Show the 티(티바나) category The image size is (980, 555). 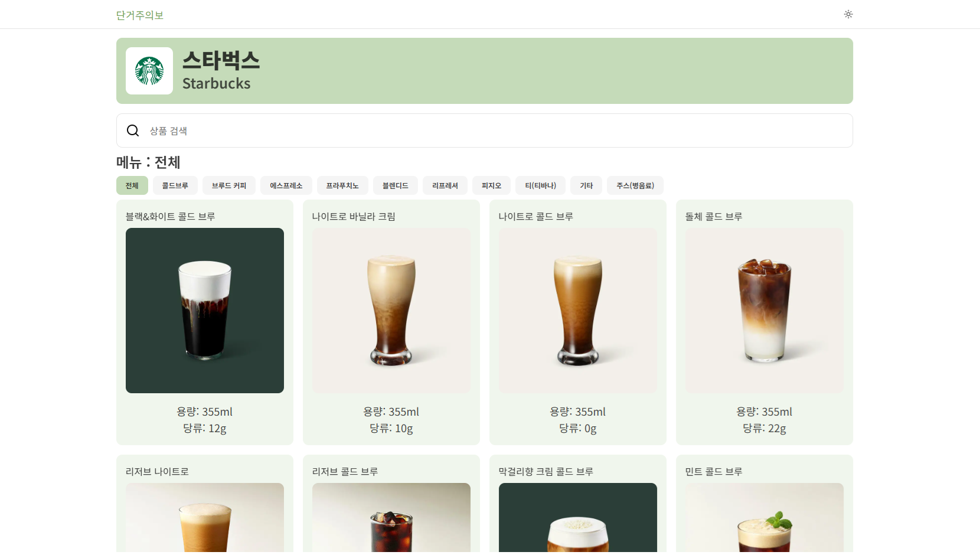pyautogui.click(x=541, y=185)
